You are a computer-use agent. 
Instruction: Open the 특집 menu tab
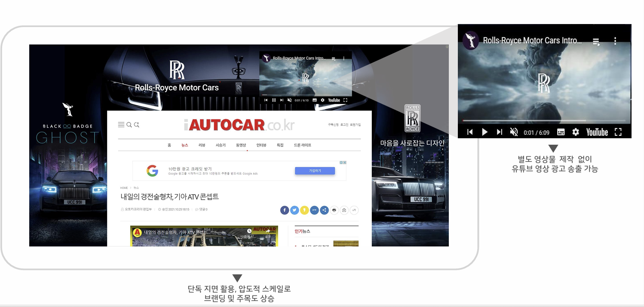point(280,145)
